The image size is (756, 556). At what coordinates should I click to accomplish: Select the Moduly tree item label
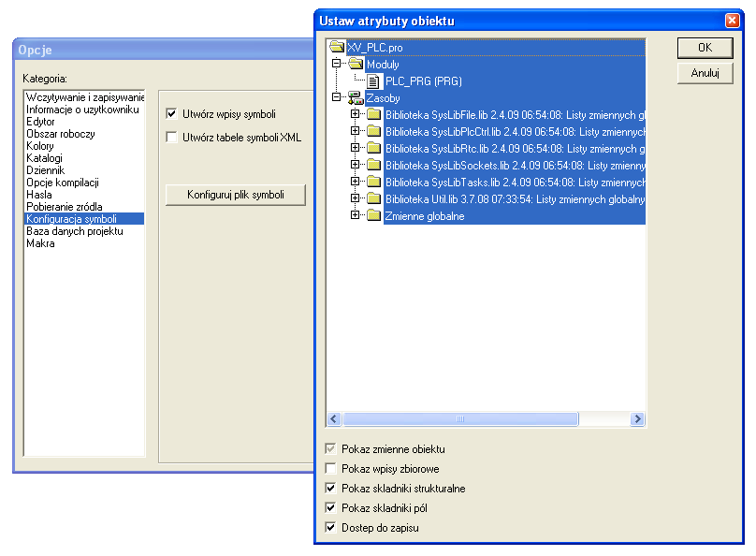383,65
